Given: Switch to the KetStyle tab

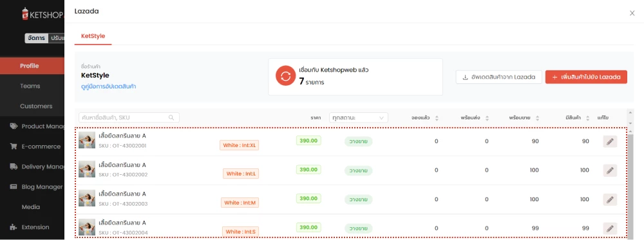Looking at the screenshot, I should click(93, 36).
